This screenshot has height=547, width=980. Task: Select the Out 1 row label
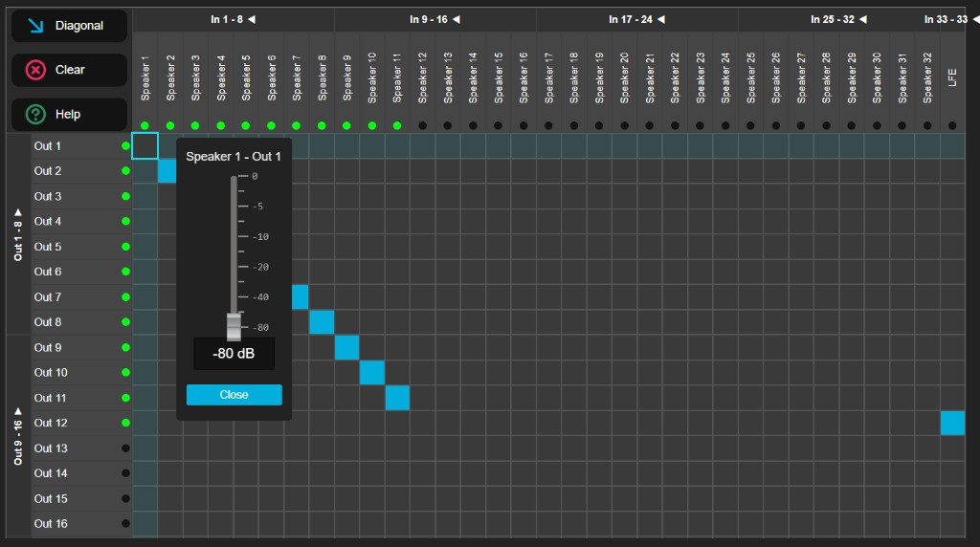48,146
